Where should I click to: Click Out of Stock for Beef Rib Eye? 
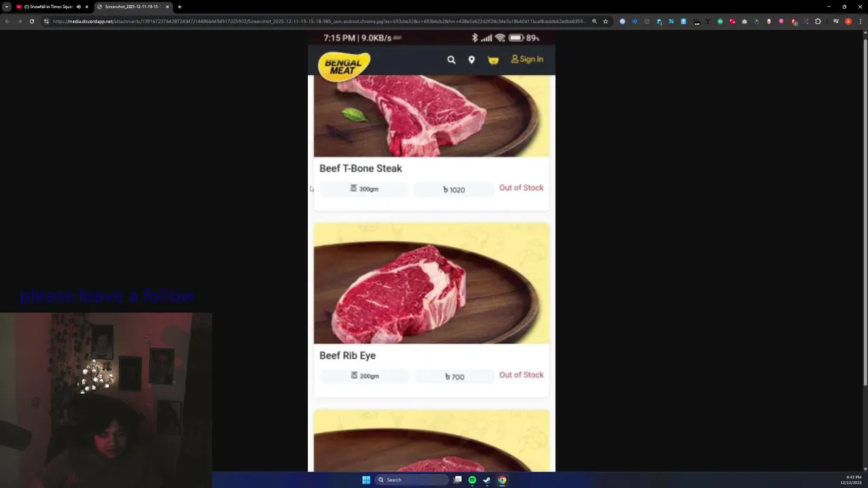pyautogui.click(x=521, y=375)
